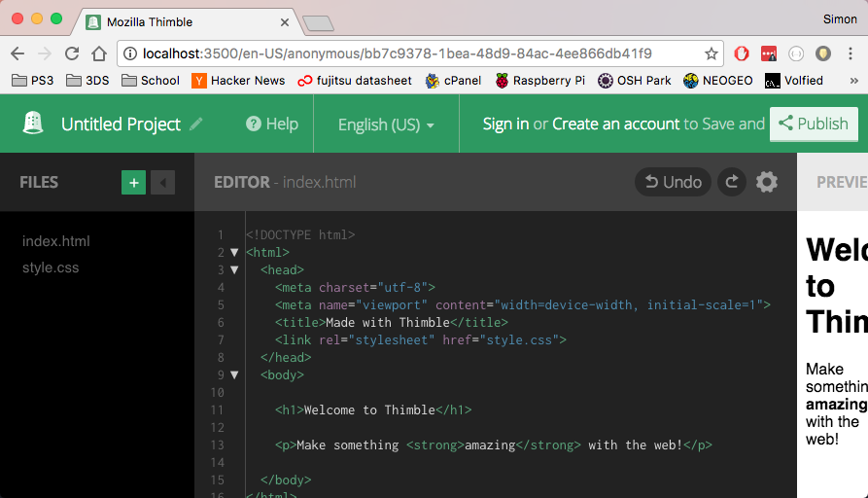
Task: Click the shield extension icon
Action: [823, 53]
